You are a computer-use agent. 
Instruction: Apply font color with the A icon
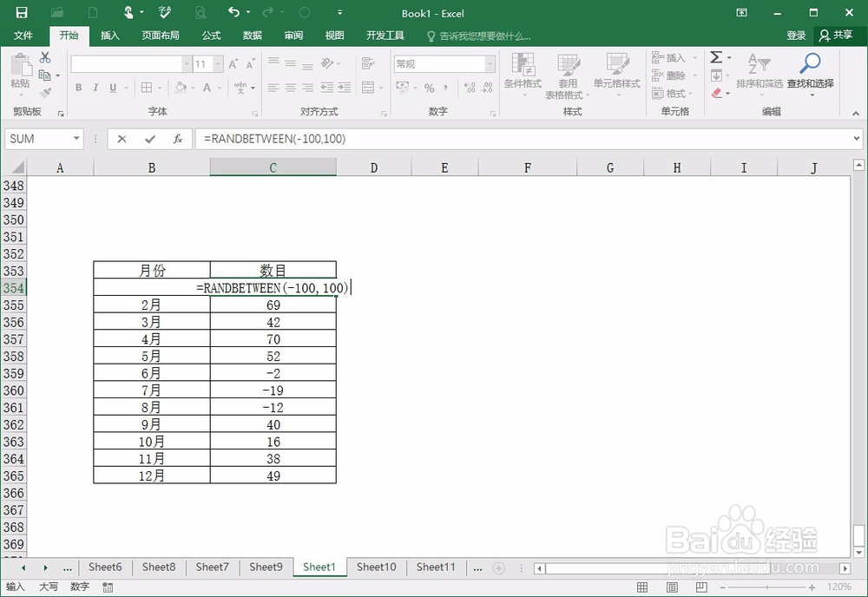[x=207, y=88]
